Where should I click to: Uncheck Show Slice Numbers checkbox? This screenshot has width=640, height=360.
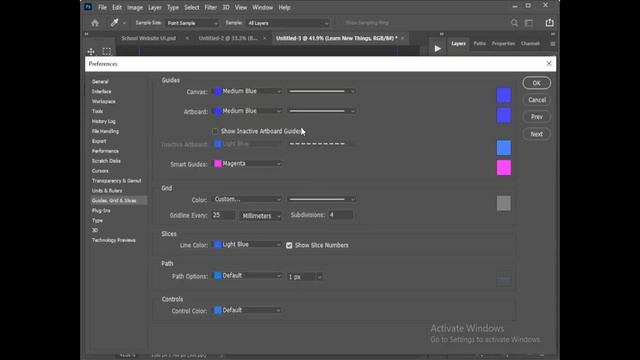[x=289, y=245]
